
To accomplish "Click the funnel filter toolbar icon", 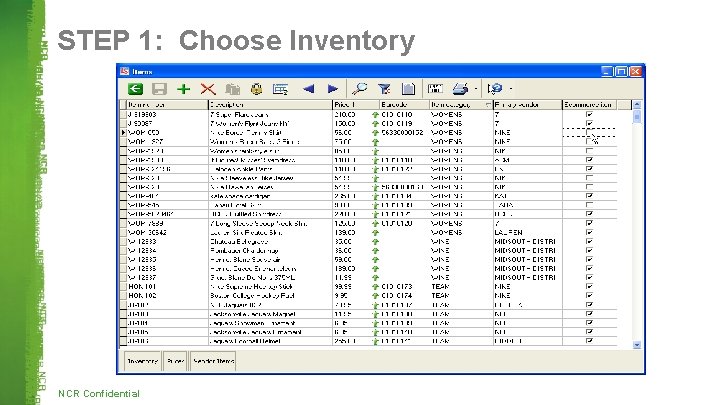I will click(384, 89).
